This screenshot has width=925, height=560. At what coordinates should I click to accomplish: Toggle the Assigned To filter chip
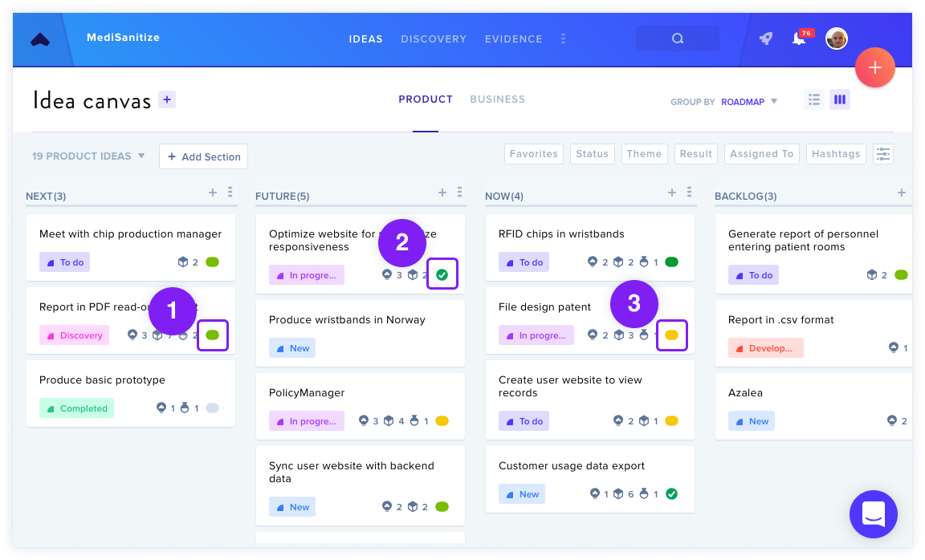tap(761, 154)
